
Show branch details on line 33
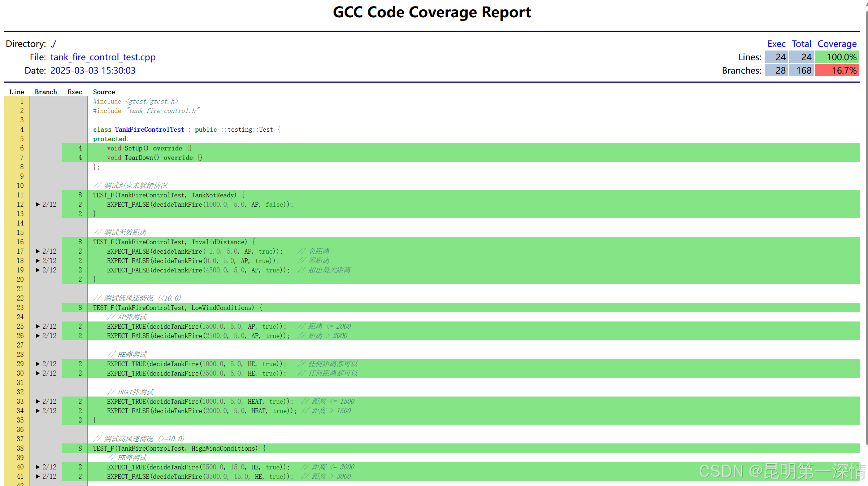pyautogui.click(x=38, y=402)
